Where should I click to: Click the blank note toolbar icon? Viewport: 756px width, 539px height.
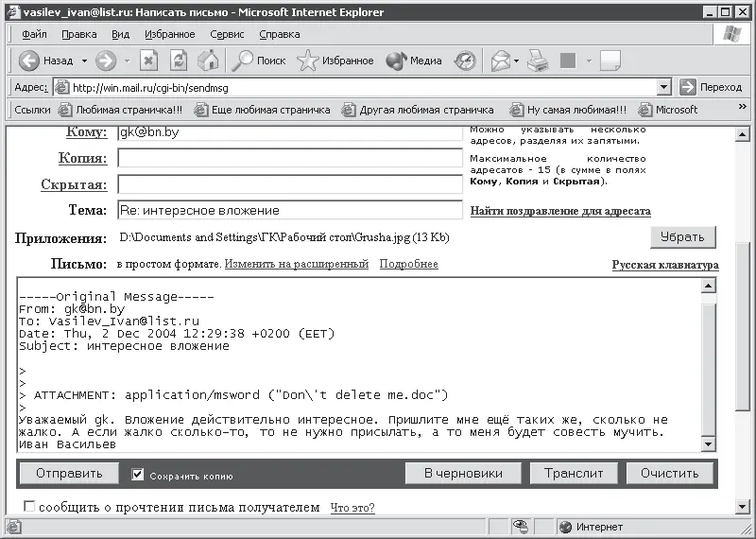(610, 61)
